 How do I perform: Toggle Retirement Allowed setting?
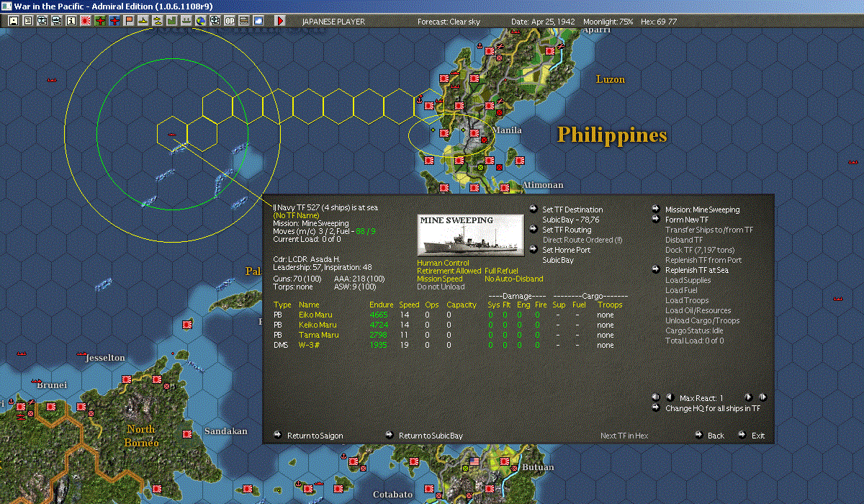449,271
